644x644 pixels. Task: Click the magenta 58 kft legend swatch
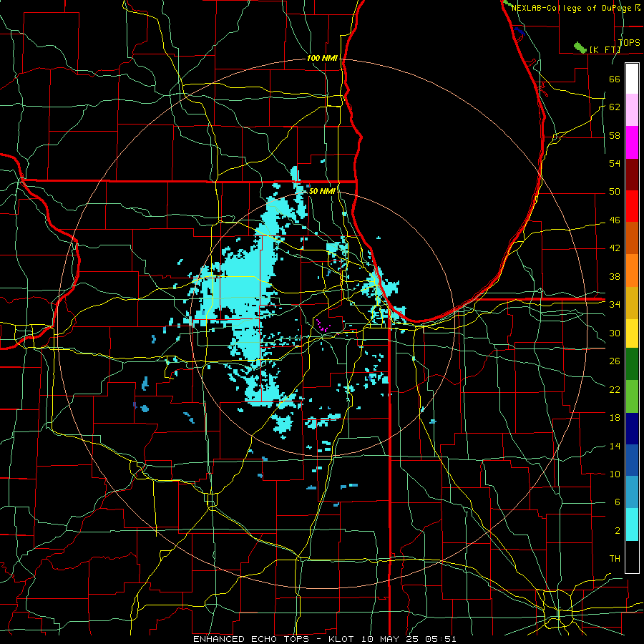(632, 142)
